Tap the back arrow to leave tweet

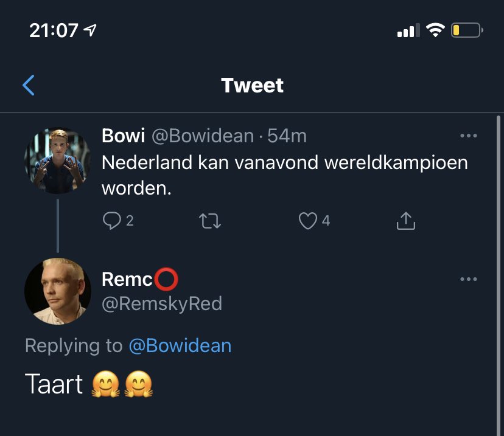[x=29, y=86]
